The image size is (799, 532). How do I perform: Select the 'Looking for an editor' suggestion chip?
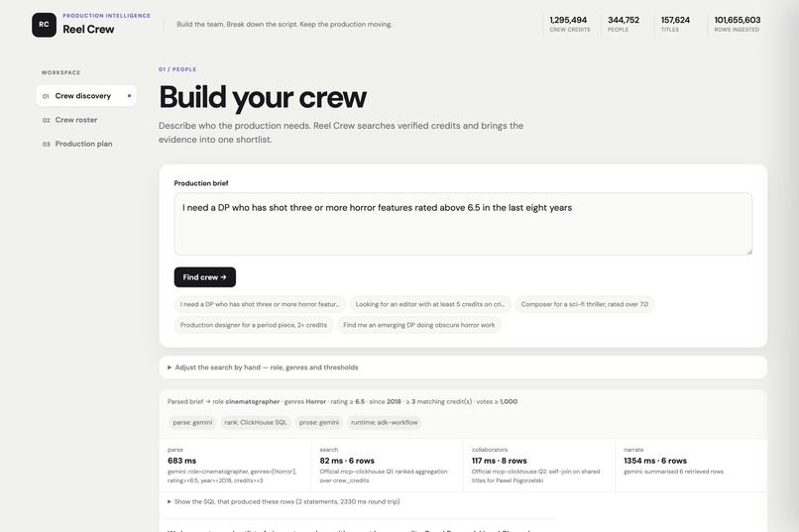pos(430,304)
